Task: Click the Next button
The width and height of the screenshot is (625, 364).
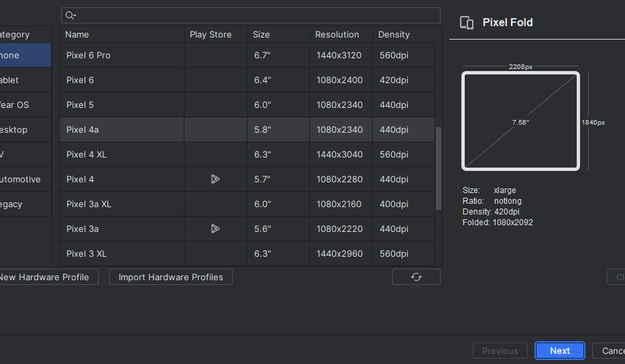Action: pos(560,351)
